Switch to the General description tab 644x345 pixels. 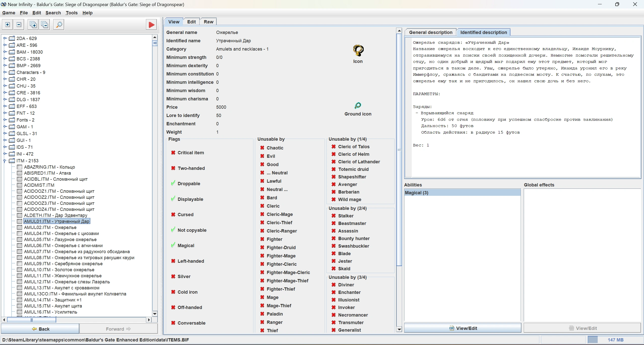[431, 32]
